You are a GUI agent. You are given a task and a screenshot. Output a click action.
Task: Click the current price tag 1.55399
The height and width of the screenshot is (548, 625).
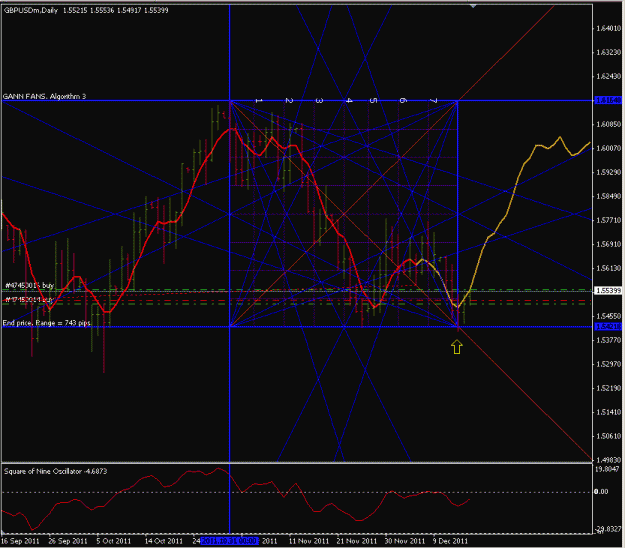pos(608,291)
